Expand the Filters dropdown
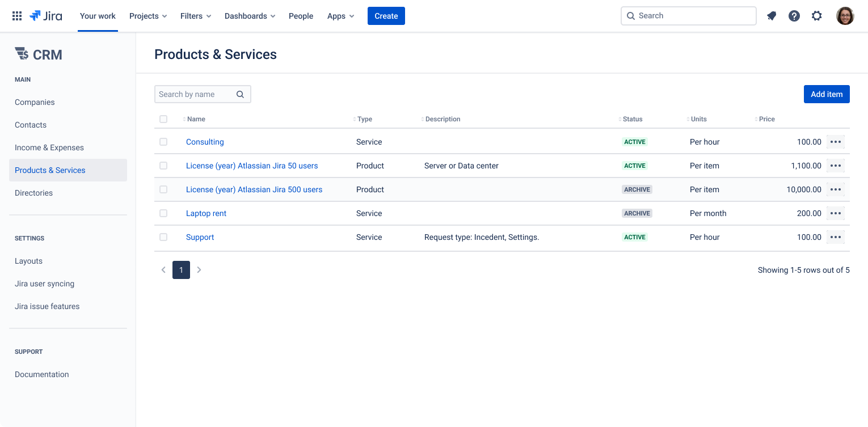This screenshot has width=868, height=427. coord(196,16)
